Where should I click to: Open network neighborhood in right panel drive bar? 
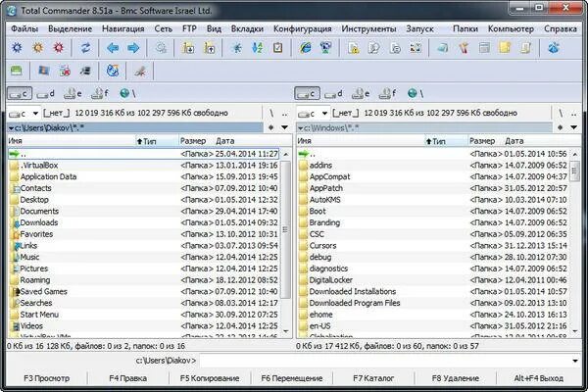coord(416,93)
